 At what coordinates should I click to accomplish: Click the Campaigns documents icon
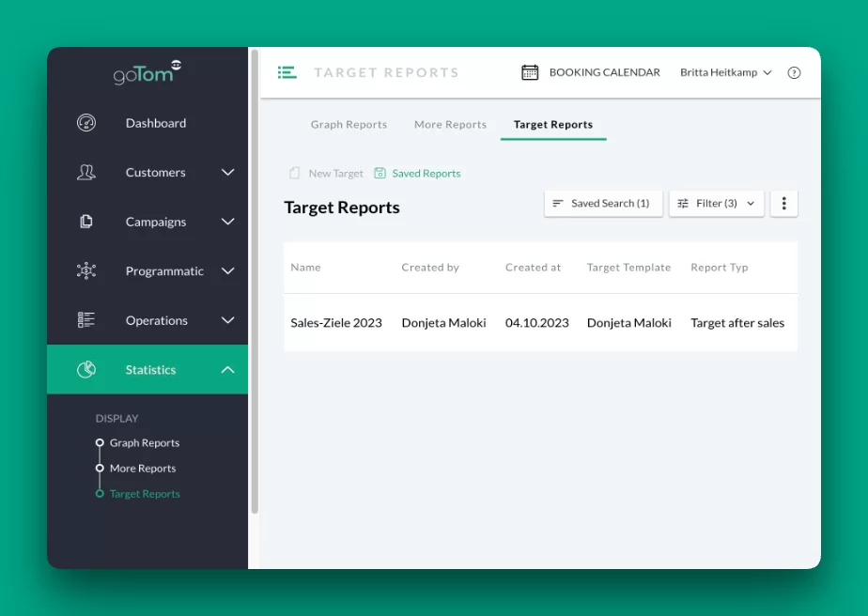pyautogui.click(x=86, y=222)
